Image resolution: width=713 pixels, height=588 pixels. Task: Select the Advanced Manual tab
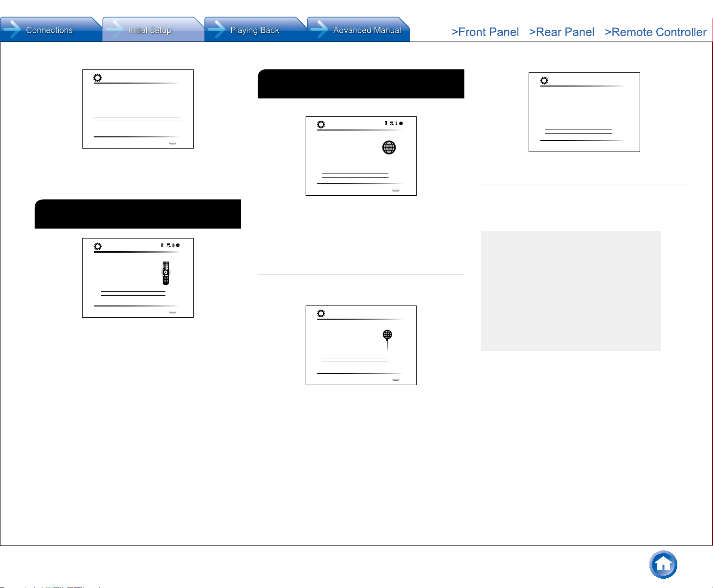click(358, 30)
